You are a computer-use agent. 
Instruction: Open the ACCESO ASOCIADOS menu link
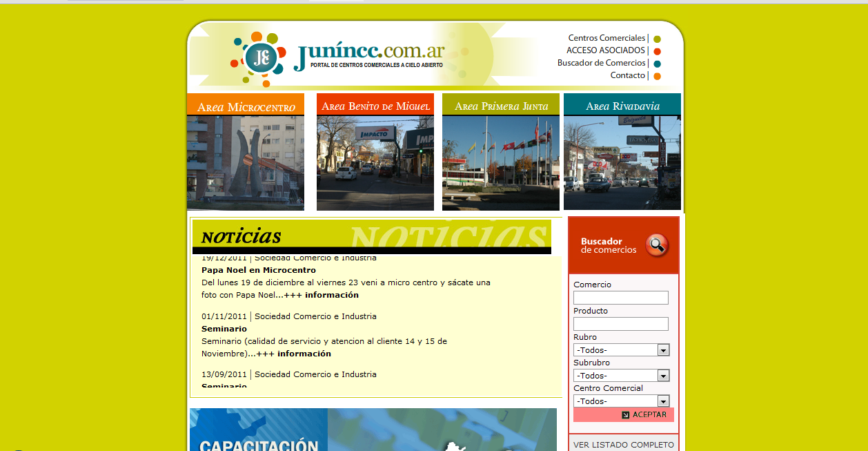coord(606,50)
